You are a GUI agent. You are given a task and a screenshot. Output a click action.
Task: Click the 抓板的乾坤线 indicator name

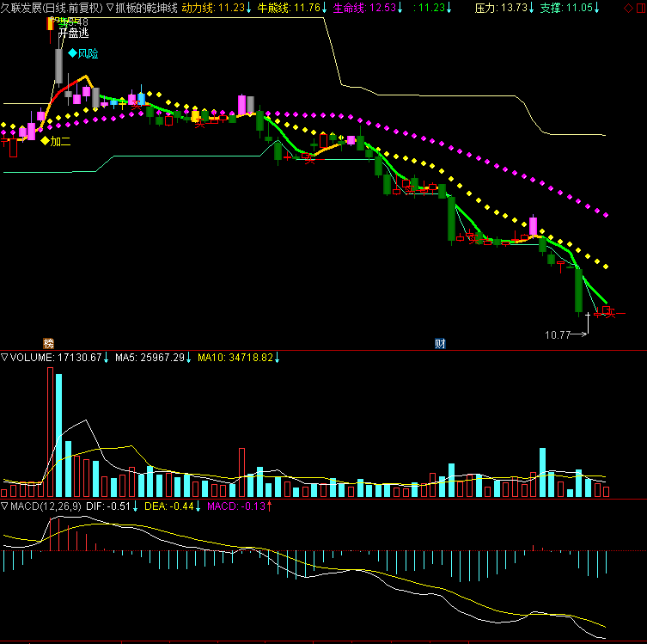click(146, 8)
